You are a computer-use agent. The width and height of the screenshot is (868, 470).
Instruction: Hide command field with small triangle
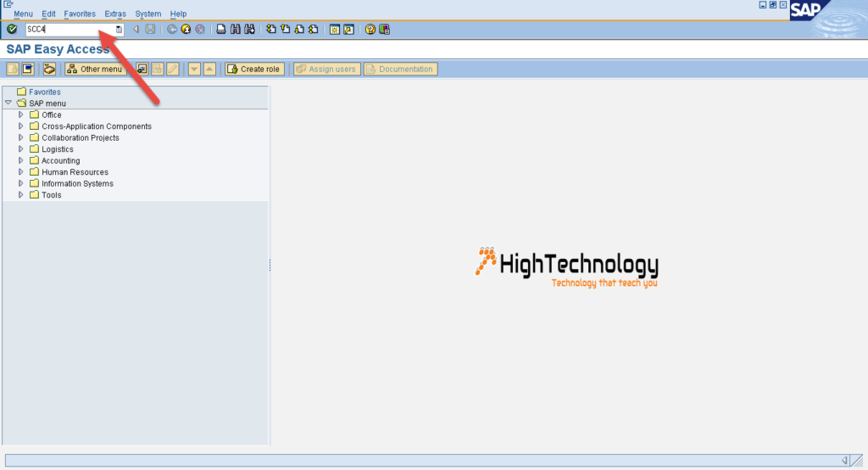point(136,29)
